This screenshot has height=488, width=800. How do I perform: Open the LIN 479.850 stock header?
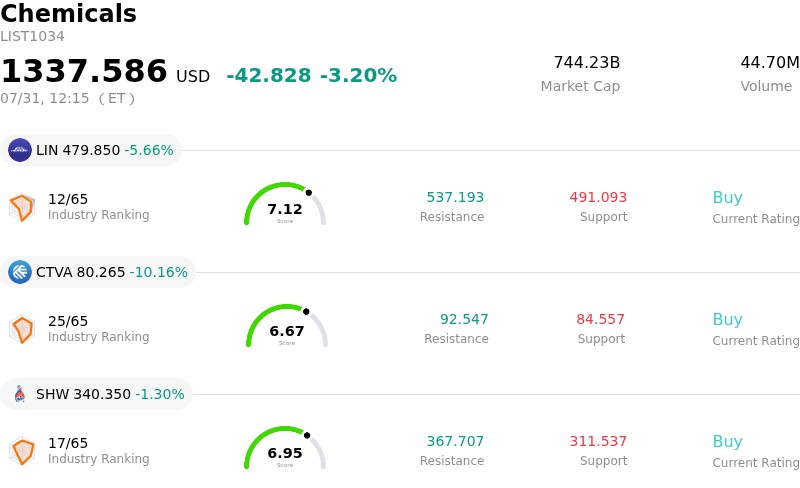91,150
